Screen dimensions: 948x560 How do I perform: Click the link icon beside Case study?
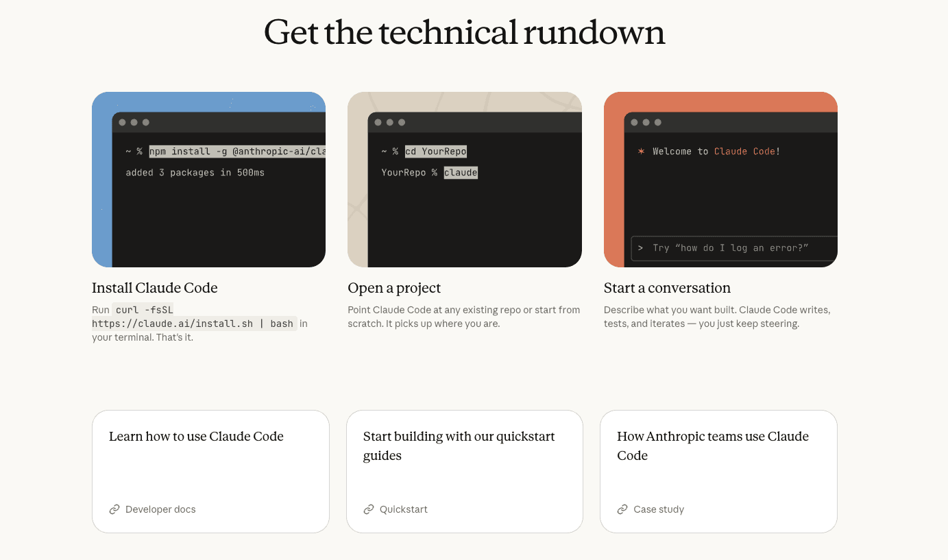click(x=622, y=509)
